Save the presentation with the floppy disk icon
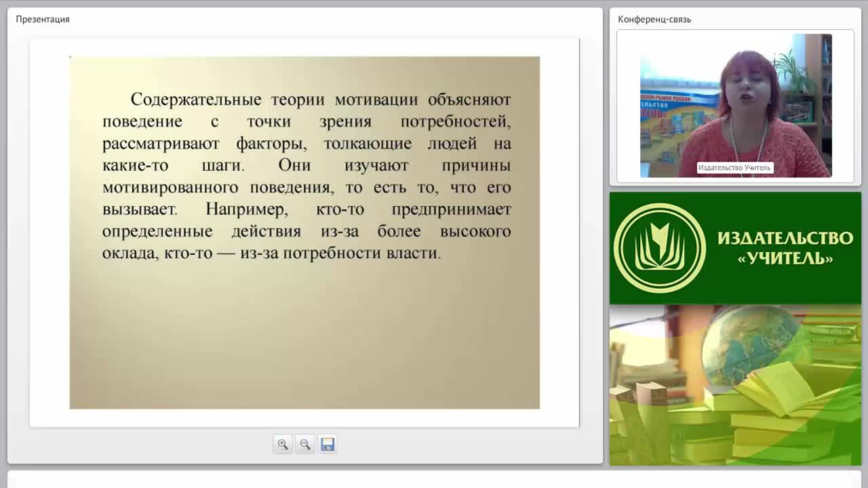The height and width of the screenshot is (488, 868). [328, 444]
